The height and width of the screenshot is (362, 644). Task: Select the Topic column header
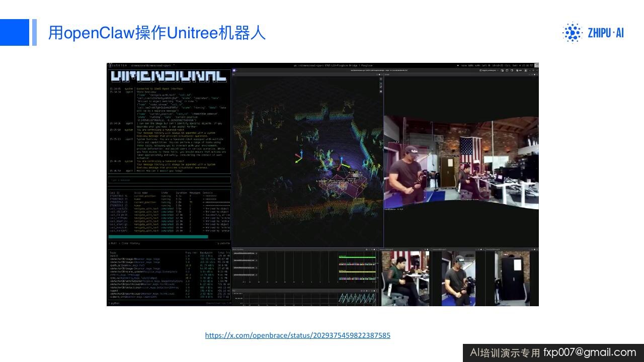[x=113, y=252]
